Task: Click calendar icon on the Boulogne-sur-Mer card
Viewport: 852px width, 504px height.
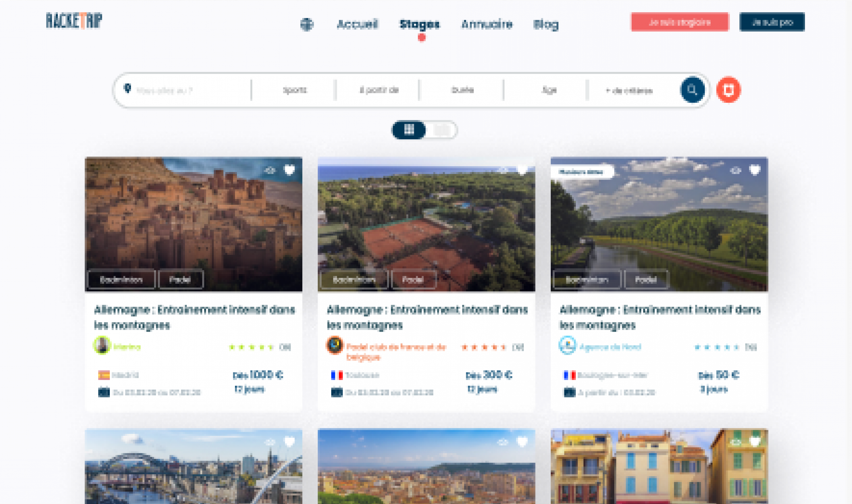Action: tap(569, 392)
